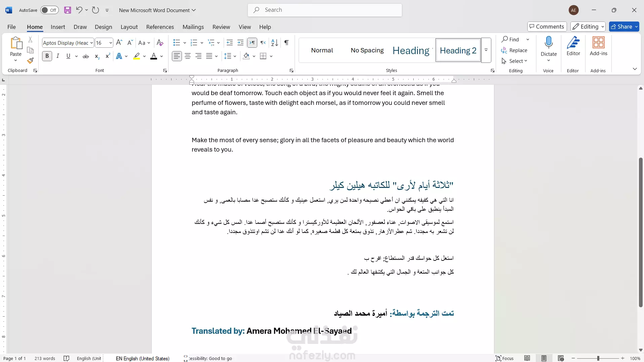The height and width of the screenshot is (362, 644).
Task: Switch to the Review tab
Action: [x=221, y=27]
